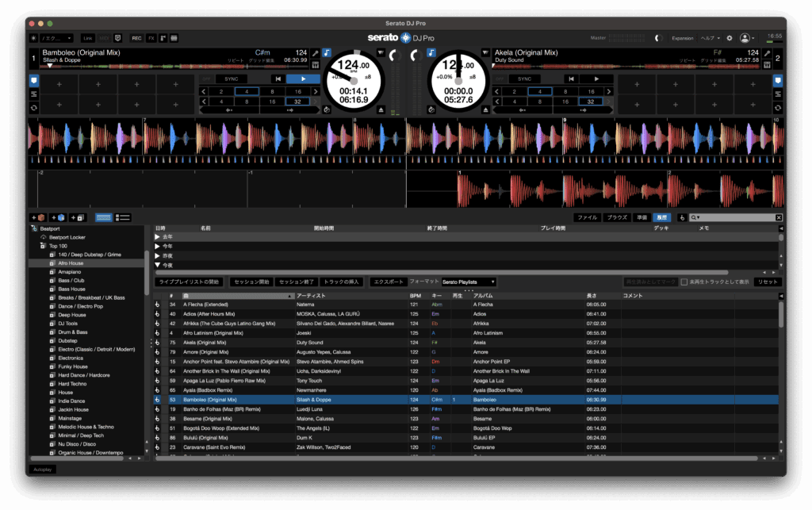Collapse the 今夜 history group
812x510 pixels.
coord(157,265)
